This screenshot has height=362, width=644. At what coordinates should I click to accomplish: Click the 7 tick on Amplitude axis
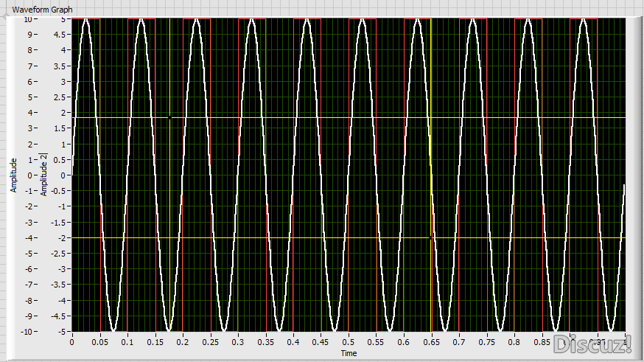[30, 66]
